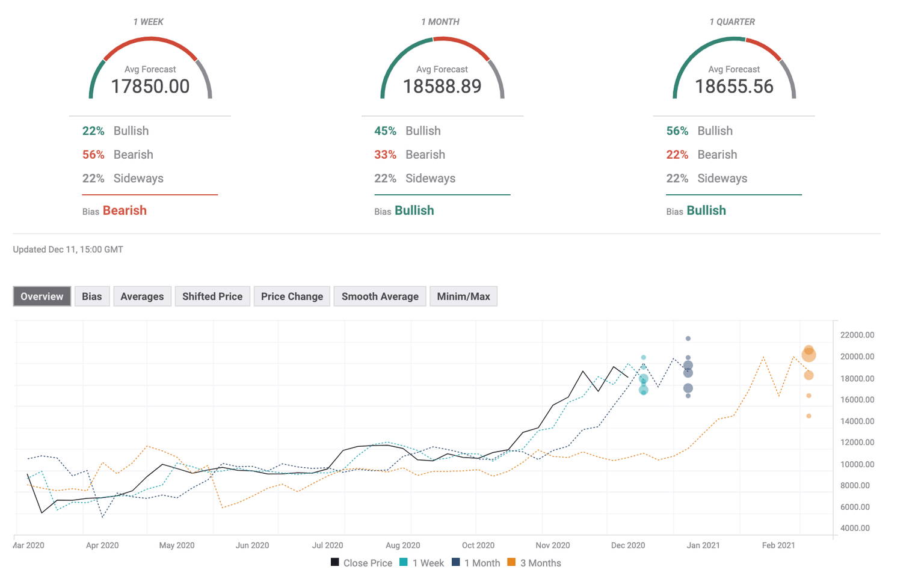Switch to the Bias tab
Screen dimensions: 924x573
point(92,296)
